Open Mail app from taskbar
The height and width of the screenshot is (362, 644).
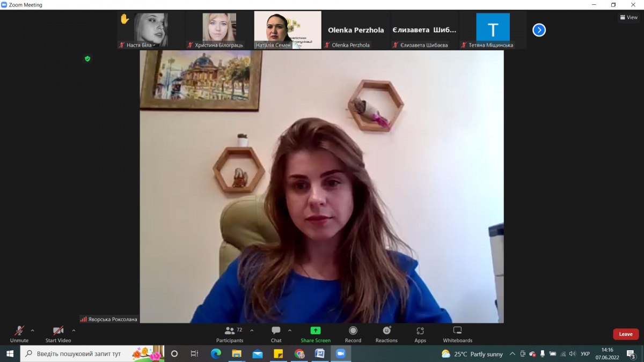pyautogui.click(x=257, y=354)
